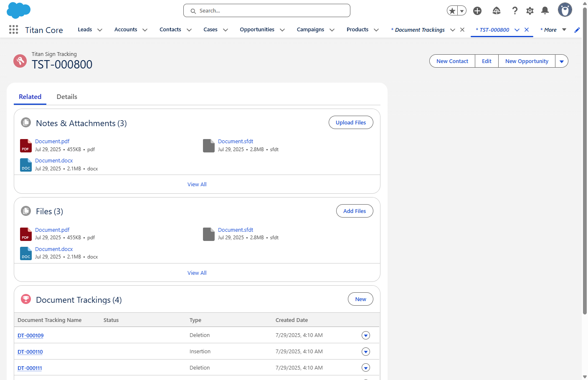Screen dimensions: 588x380
Task: View the notifications bell icon
Action: (545, 10)
